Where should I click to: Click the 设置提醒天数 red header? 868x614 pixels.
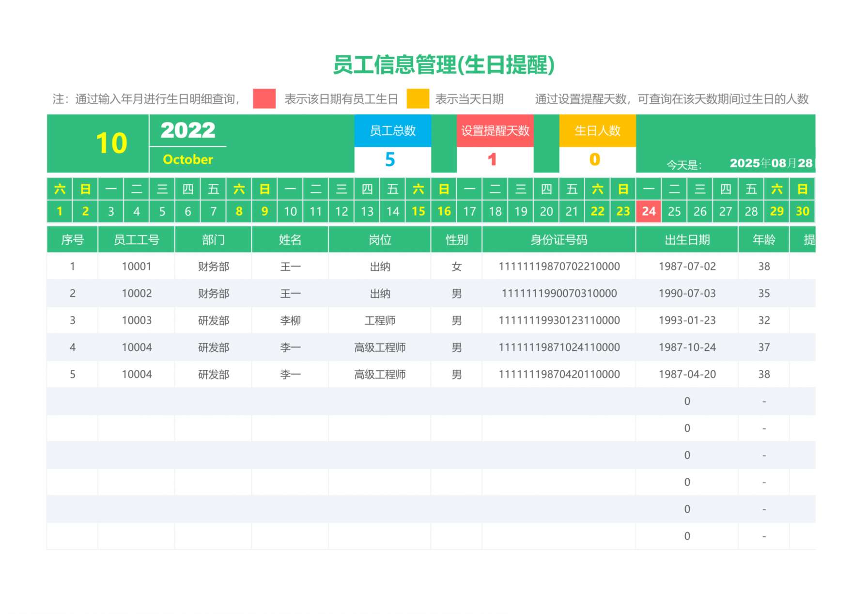point(495,131)
